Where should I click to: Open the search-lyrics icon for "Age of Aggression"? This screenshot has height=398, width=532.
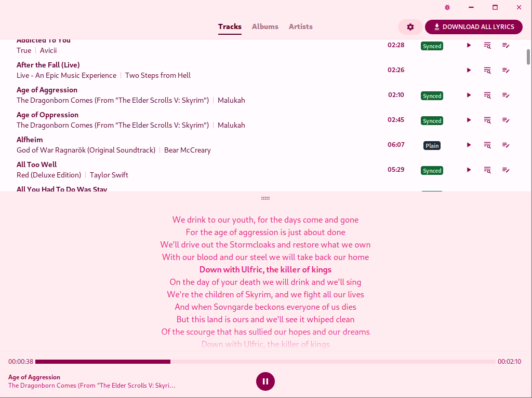pyautogui.click(x=487, y=95)
